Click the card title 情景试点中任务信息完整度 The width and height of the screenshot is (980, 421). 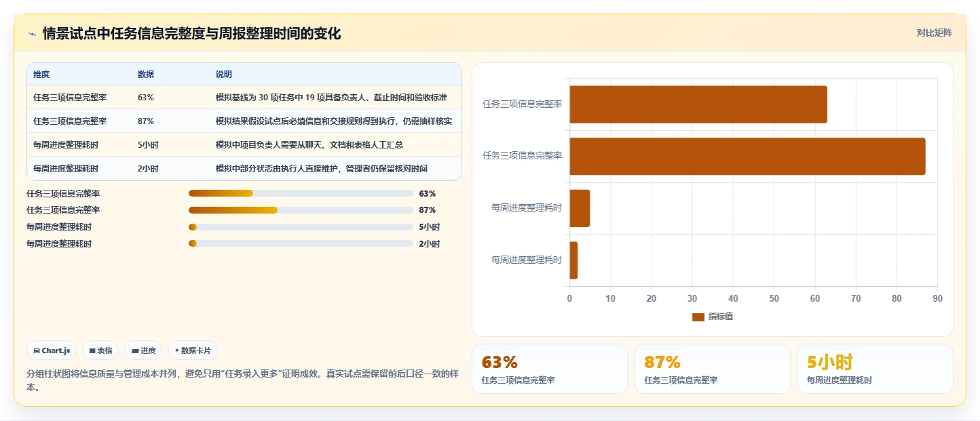point(191,34)
